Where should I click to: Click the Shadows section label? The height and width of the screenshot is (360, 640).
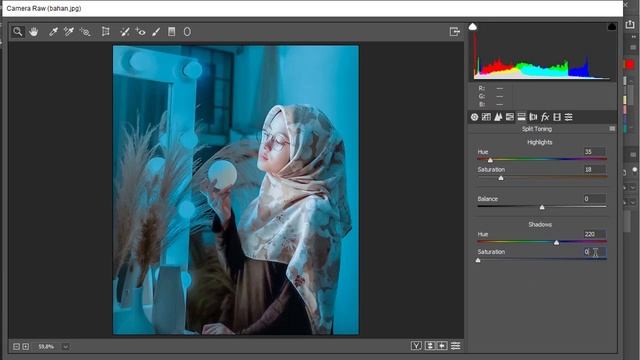(x=540, y=224)
